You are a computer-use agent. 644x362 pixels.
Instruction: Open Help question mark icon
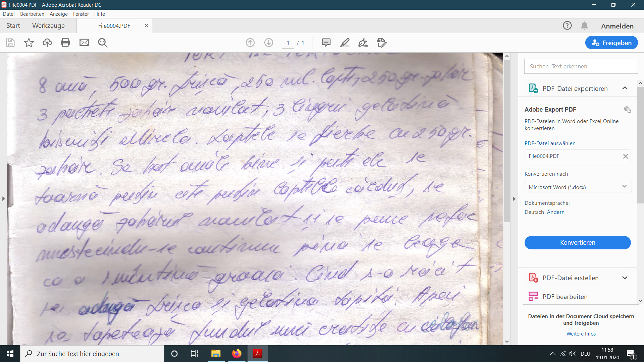(x=567, y=25)
